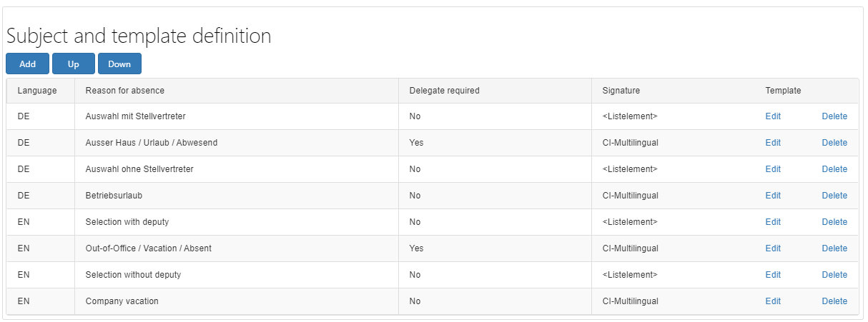Delete the Out-of-Office / Vacation entry
The image size is (868, 322).
tap(834, 248)
